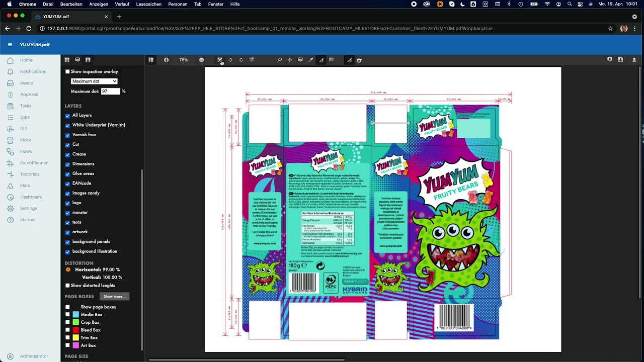Click the Tectonics sidebar icon
The height and width of the screenshot is (362, 644).
10,174
